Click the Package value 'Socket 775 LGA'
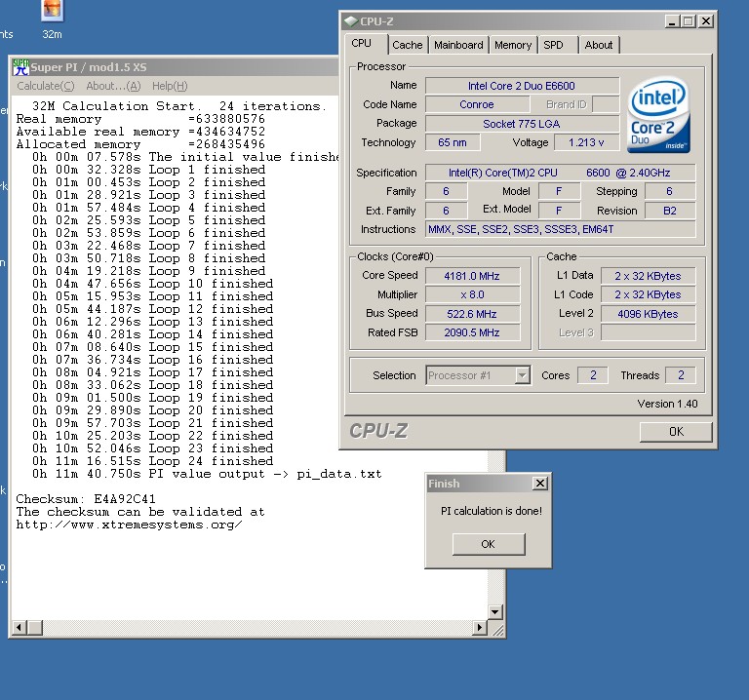 click(x=522, y=124)
